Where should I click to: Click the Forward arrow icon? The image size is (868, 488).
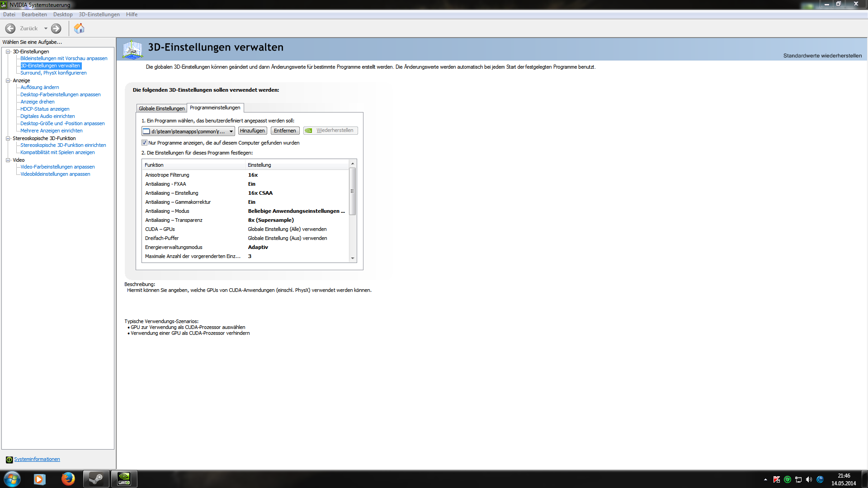[x=56, y=28]
